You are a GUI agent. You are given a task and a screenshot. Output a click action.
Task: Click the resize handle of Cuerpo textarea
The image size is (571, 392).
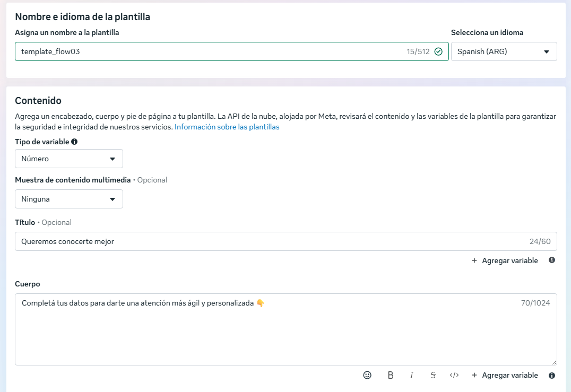click(554, 362)
